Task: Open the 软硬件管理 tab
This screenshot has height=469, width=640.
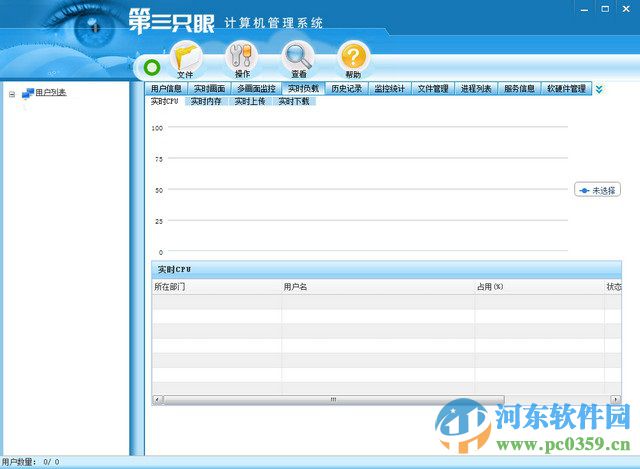Action: coord(566,88)
